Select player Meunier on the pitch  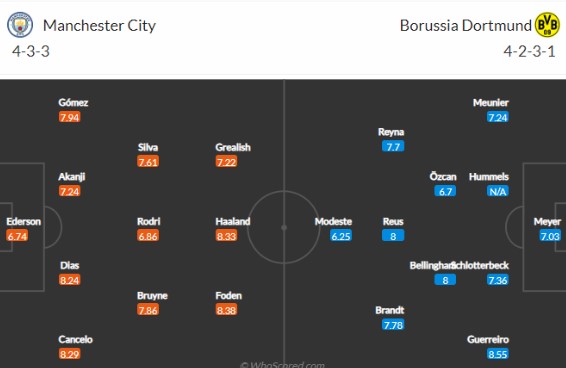tap(491, 103)
